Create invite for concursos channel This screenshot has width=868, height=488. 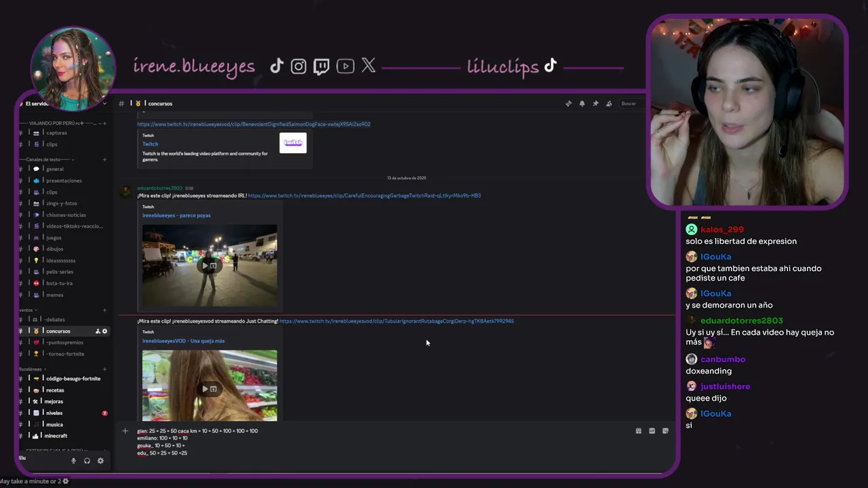click(x=98, y=331)
